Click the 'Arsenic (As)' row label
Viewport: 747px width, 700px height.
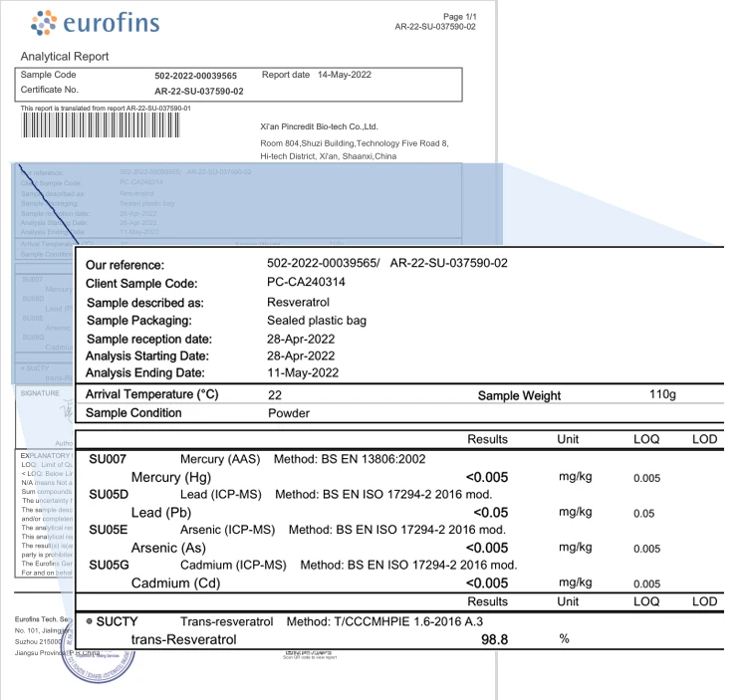click(x=168, y=548)
